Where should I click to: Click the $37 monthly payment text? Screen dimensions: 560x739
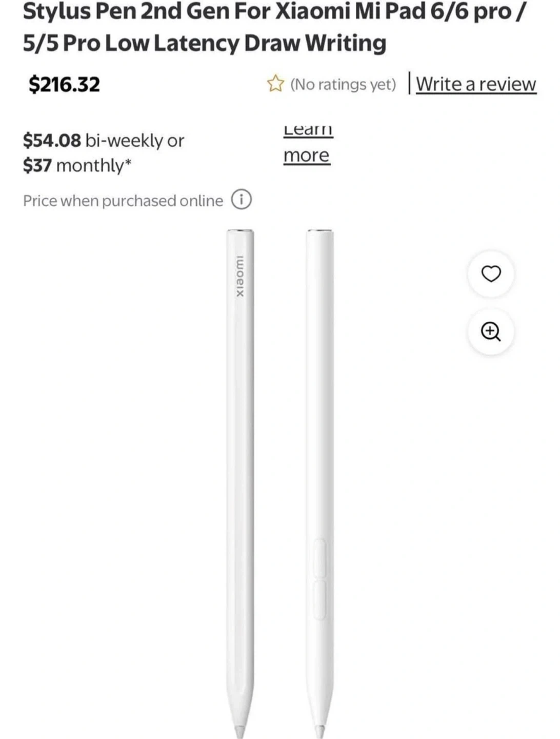[77, 165]
